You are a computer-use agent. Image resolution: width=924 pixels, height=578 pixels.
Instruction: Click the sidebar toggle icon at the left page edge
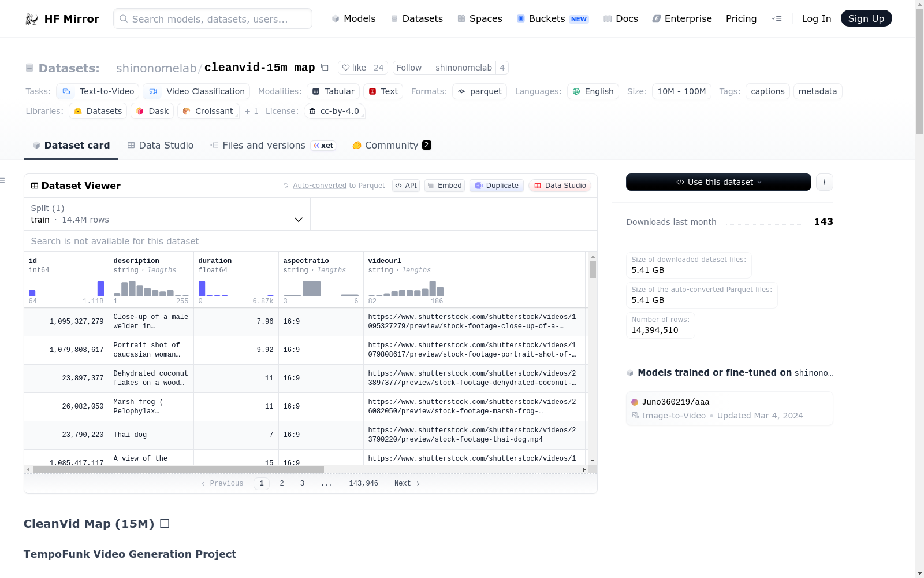click(x=2, y=181)
